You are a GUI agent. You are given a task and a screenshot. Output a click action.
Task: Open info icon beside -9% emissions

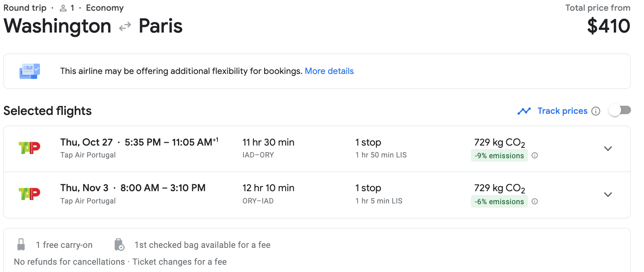point(535,156)
